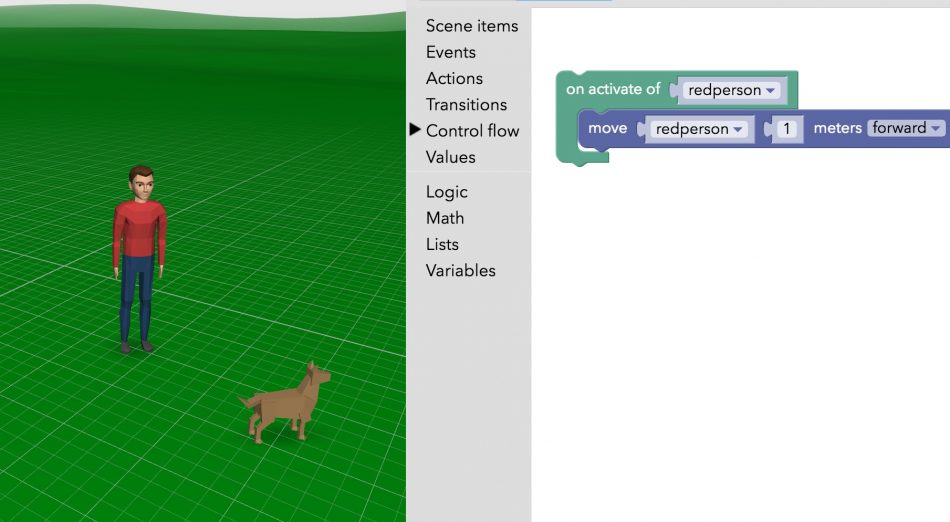Open the Variables block category
The image size is (950, 522).
(x=460, y=270)
